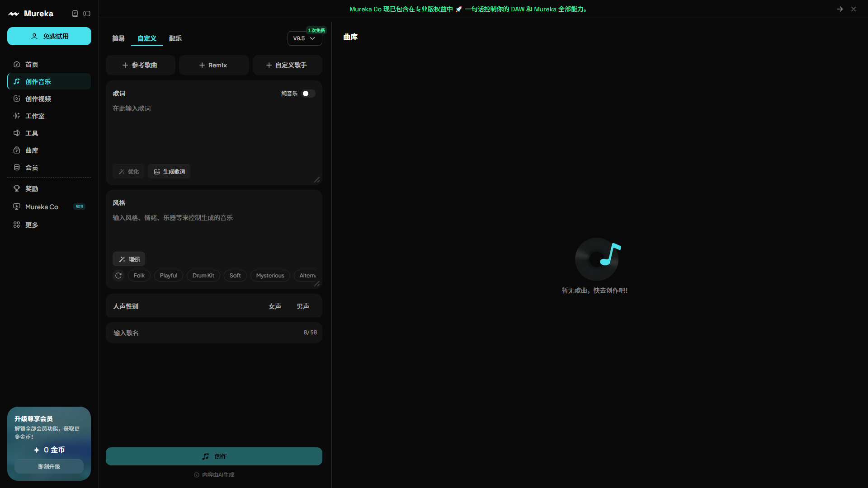Switch to the 简易 tab
868x488 pixels.
coord(118,38)
